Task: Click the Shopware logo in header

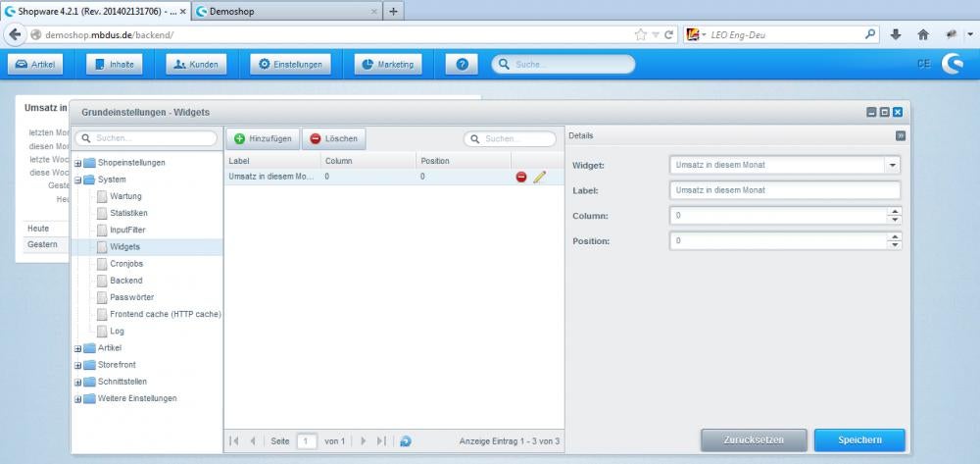Action: coord(953,64)
